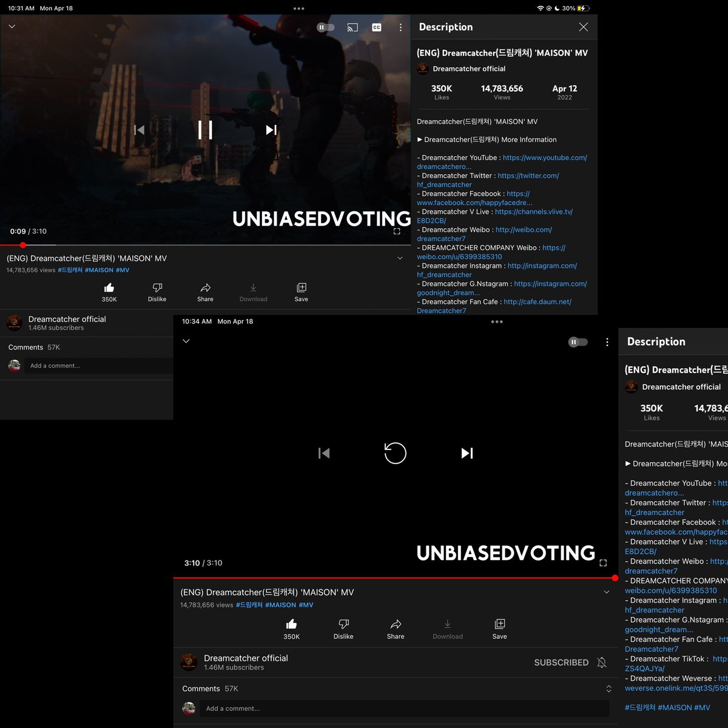Screen dimensions: 728x728
Task: Skip to next video in top player
Action: [271, 130]
